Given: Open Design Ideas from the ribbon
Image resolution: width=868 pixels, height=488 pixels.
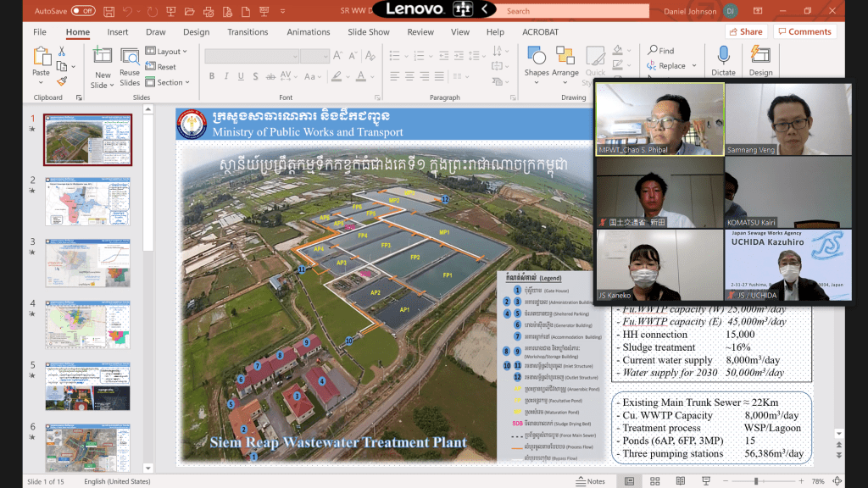Looking at the screenshot, I should (x=760, y=59).
